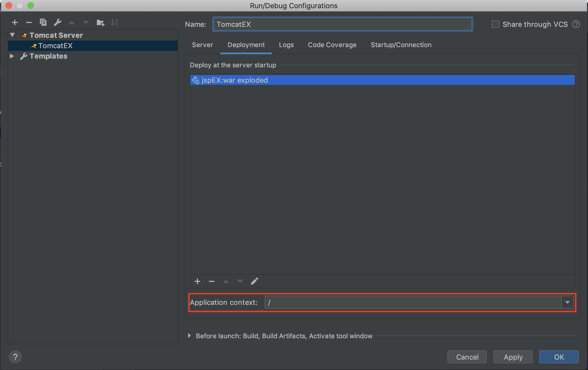Go to the Code Coverage tab
The image size is (588, 370).
click(x=332, y=45)
